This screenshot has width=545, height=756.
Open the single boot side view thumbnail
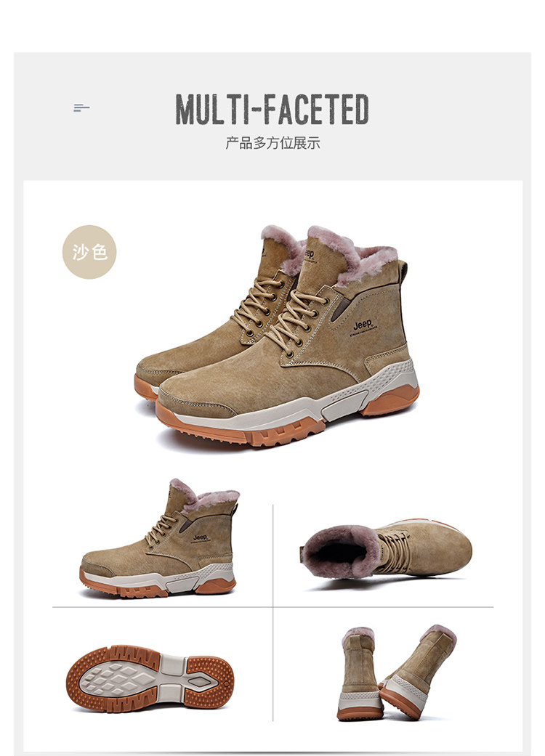coord(158,538)
